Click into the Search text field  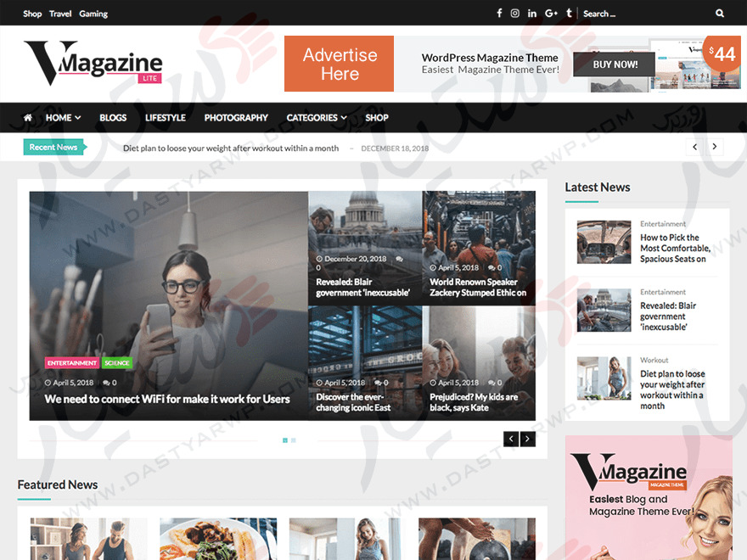643,14
